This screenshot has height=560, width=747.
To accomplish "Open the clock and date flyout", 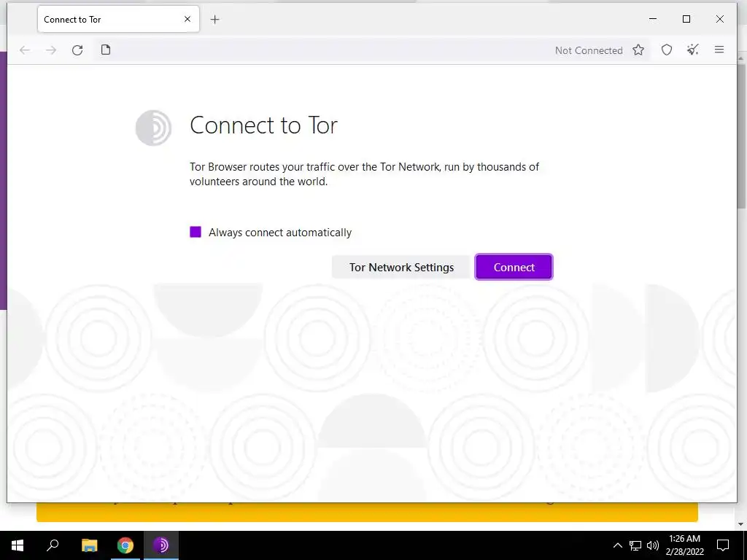I will (684, 545).
